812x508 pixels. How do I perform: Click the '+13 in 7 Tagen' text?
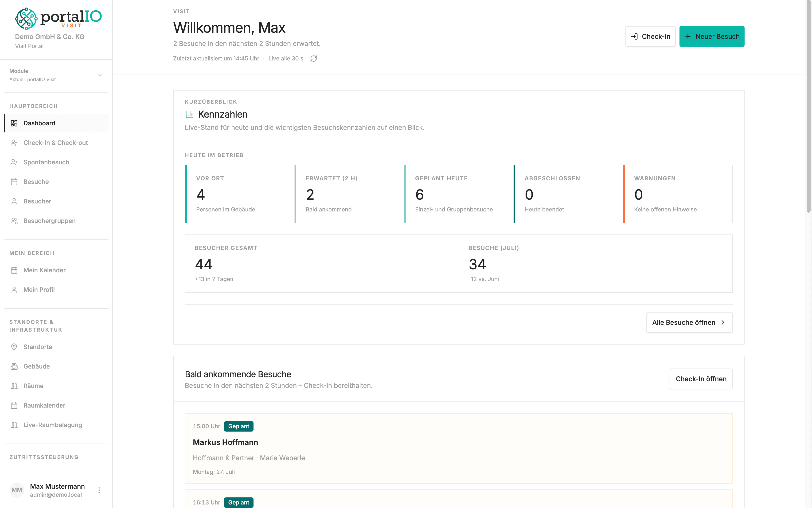point(214,279)
